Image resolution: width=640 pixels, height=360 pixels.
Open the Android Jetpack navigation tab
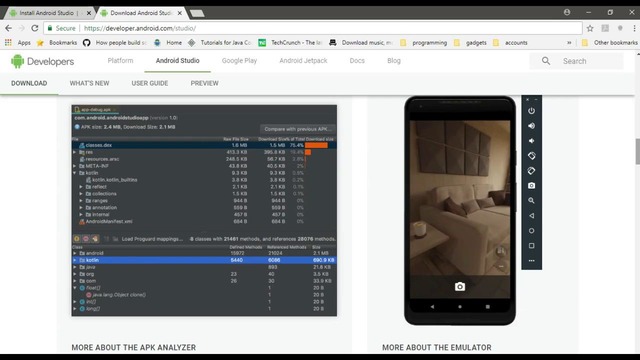(x=303, y=60)
